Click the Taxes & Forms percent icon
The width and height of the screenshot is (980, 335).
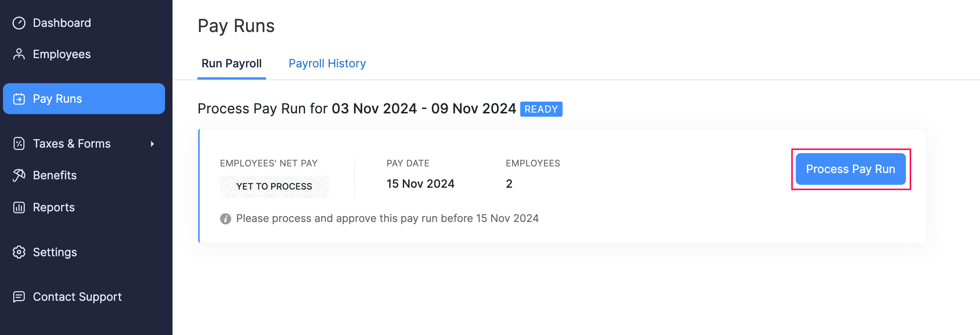coord(19,144)
